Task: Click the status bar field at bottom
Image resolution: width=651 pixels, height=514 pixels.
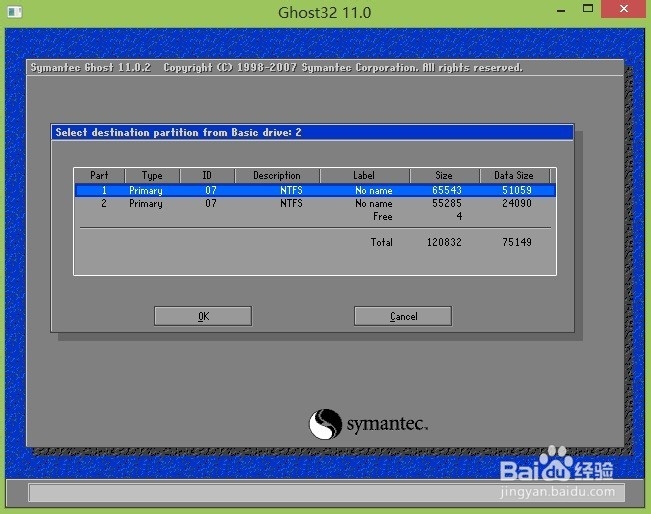Action: pos(326,493)
